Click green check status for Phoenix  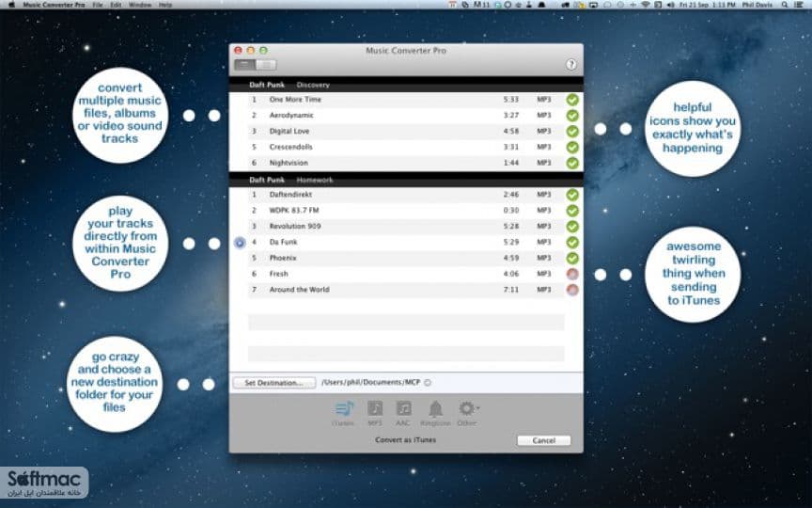(x=572, y=258)
